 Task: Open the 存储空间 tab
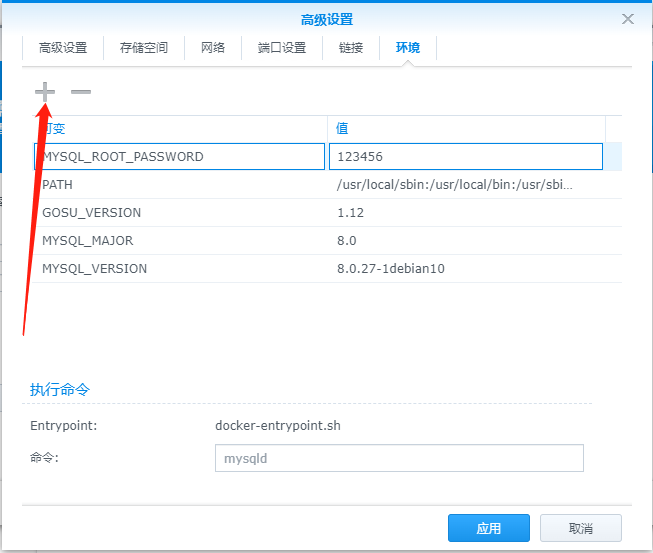click(144, 48)
